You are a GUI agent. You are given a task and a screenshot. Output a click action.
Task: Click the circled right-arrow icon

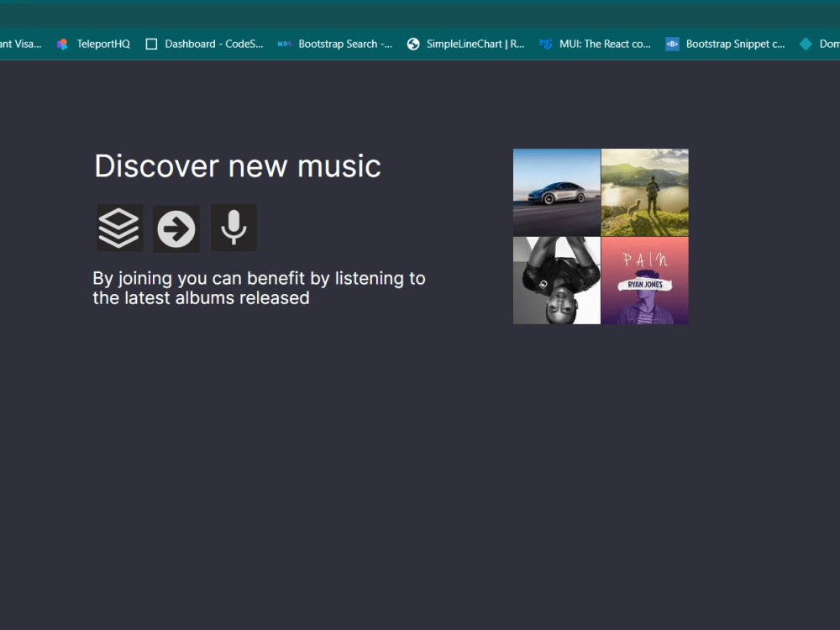176,228
